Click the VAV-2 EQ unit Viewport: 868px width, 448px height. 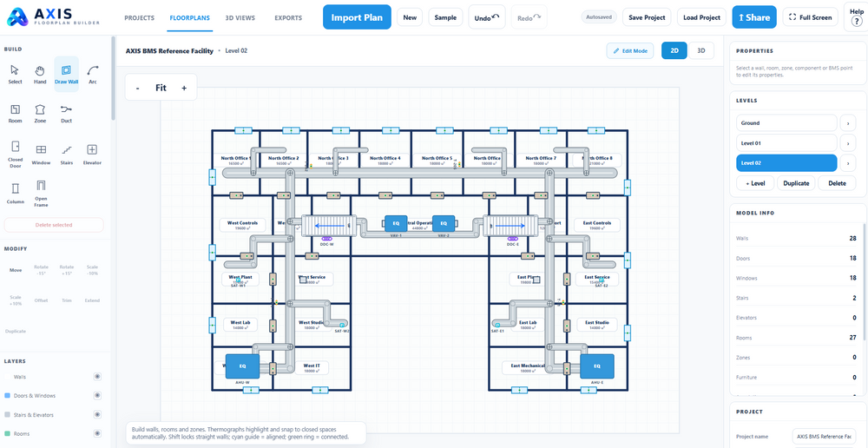(444, 223)
